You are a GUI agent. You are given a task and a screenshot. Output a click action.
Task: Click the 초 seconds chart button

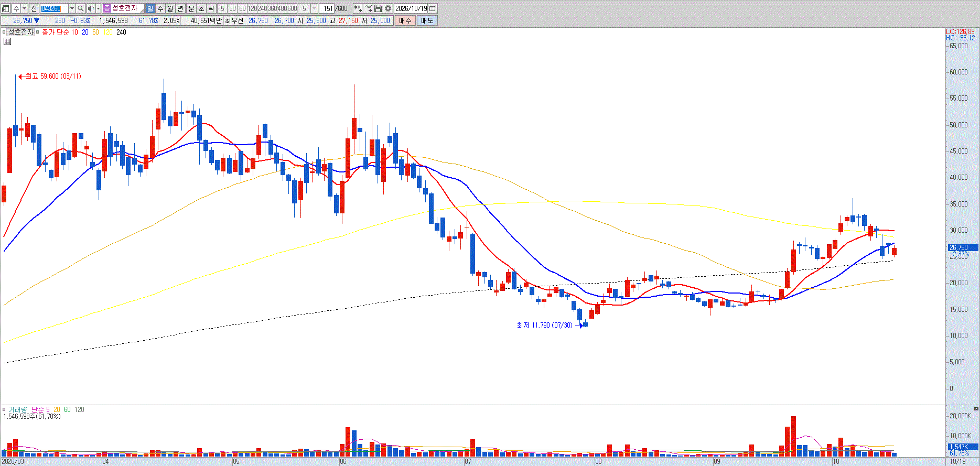coord(201,8)
